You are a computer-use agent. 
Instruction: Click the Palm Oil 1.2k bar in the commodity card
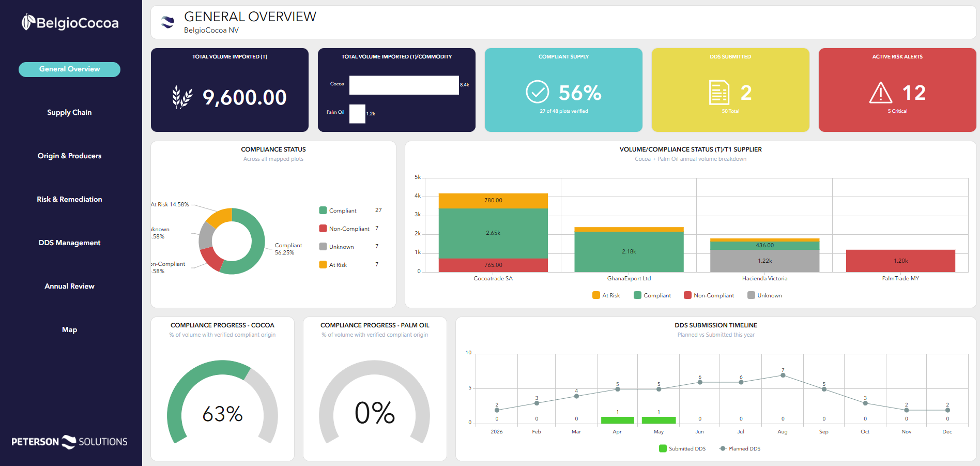[357, 114]
